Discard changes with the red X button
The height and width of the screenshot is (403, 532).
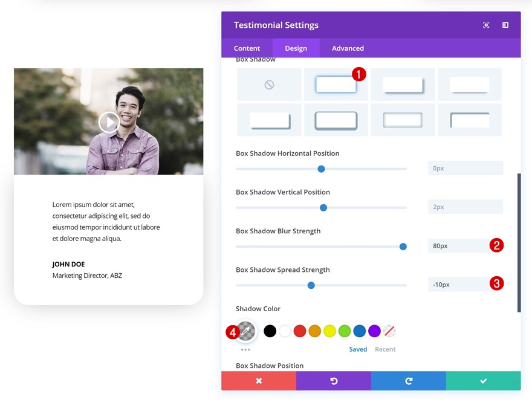click(x=259, y=381)
